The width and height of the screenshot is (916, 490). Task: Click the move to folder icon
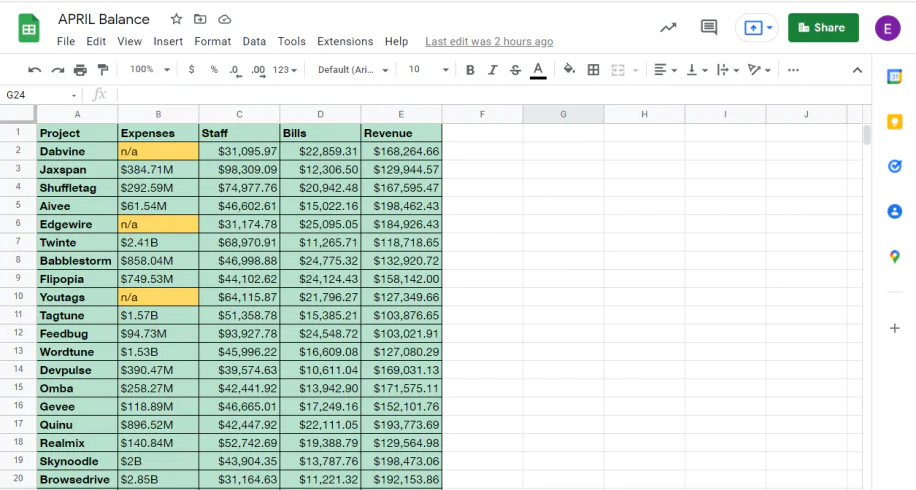[200, 19]
